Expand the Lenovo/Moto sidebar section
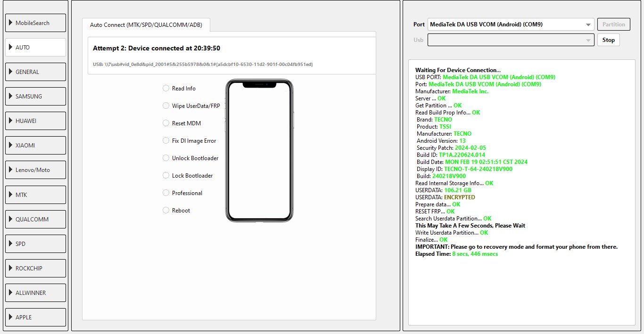 (x=35, y=170)
